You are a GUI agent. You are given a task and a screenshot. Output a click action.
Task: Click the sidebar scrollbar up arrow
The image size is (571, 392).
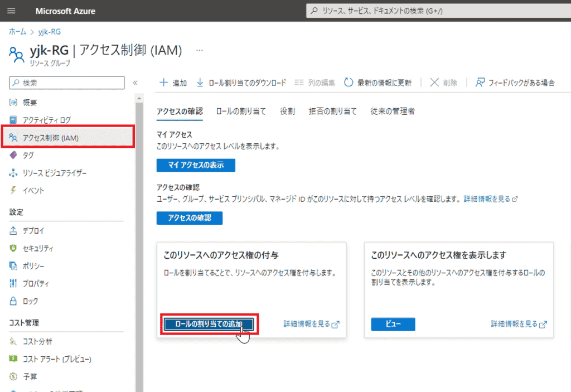[x=139, y=98]
